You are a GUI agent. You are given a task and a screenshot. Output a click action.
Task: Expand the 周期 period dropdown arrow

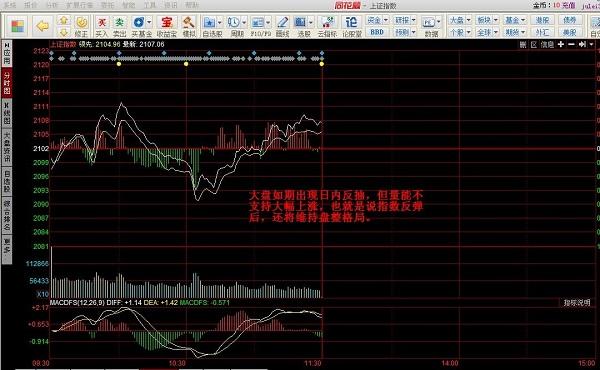coord(244,22)
